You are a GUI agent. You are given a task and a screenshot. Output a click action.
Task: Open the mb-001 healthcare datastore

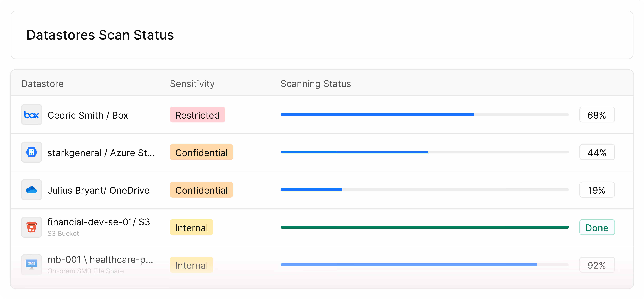coord(100,260)
